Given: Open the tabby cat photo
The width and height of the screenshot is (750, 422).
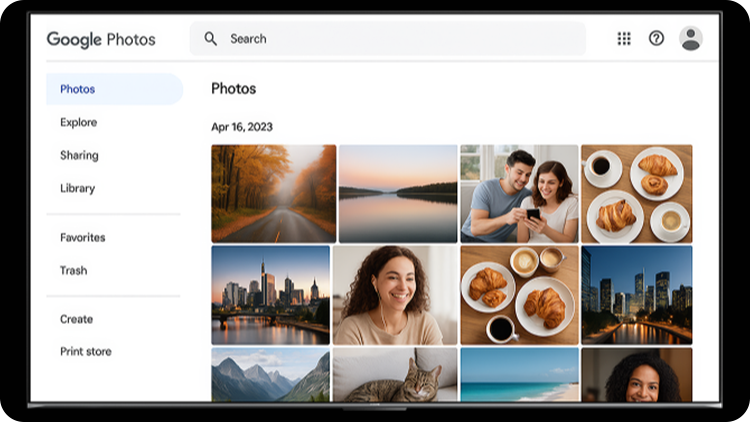Looking at the screenshot, I should [395, 375].
